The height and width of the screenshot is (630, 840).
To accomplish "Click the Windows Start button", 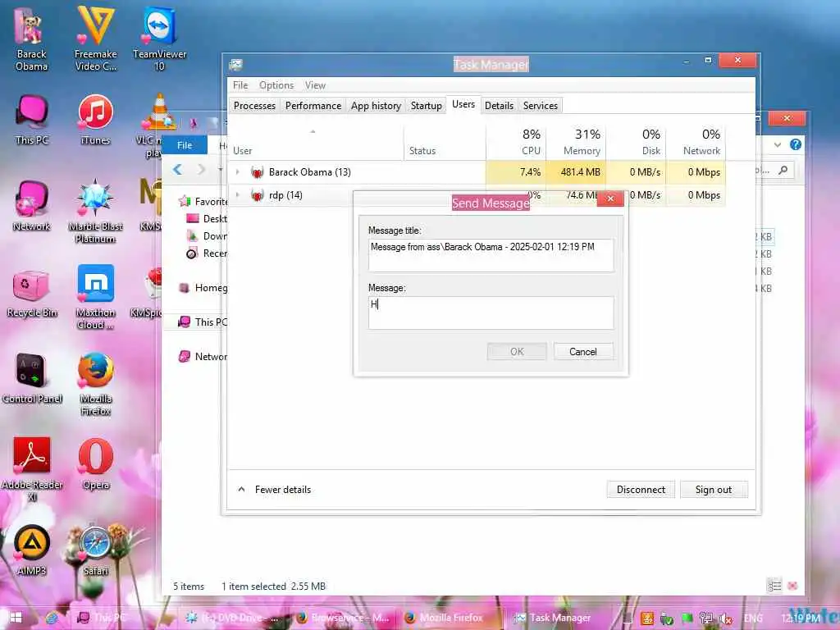I will pyautogui.click(x=16, y=618).
